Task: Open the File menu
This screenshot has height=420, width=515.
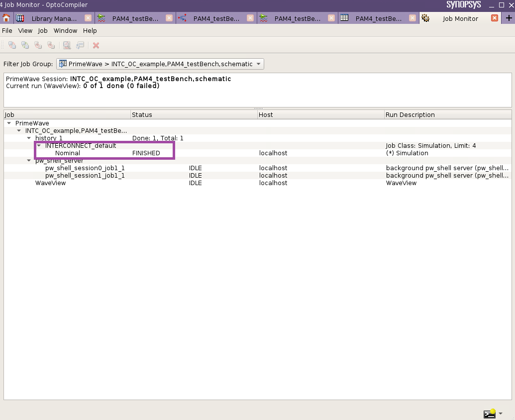Action: 7,30
